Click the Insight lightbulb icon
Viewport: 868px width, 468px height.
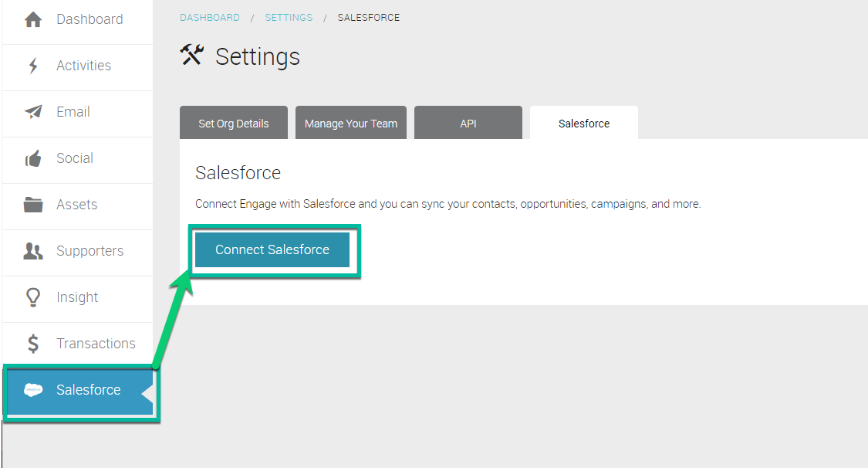tap(33, 297)
